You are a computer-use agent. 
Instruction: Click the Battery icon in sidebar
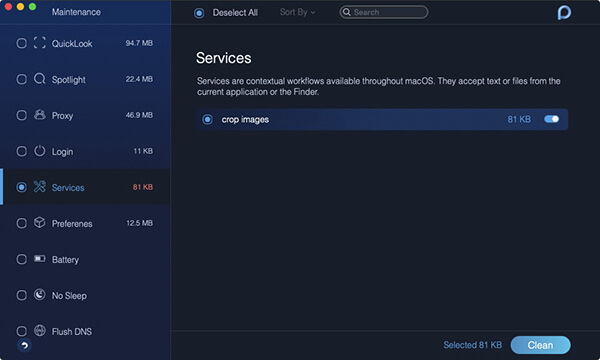coord(39,259)
